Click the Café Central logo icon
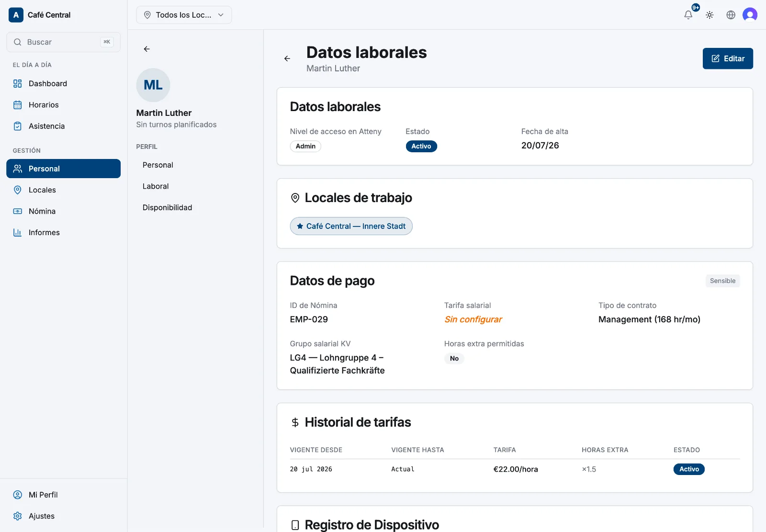The height and width of the screenshot is (532, 766). 16,15
